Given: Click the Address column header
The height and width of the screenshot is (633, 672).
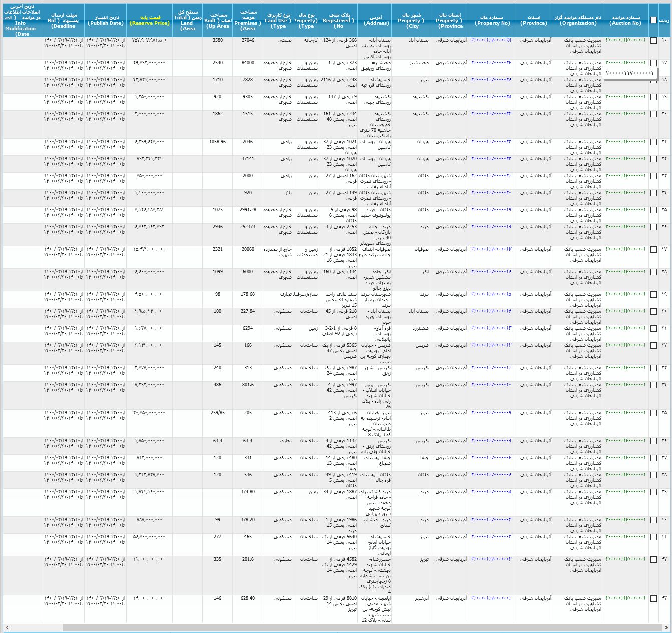Looking at the screenshot, I should 376,20.
